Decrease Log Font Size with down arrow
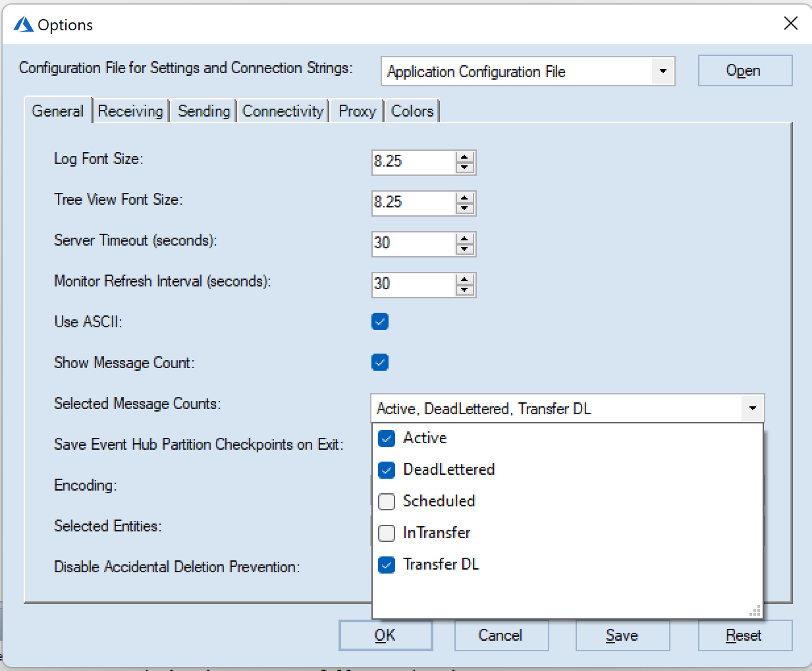Viewport: 812px width, 671px height. click(x=465, y=167)
